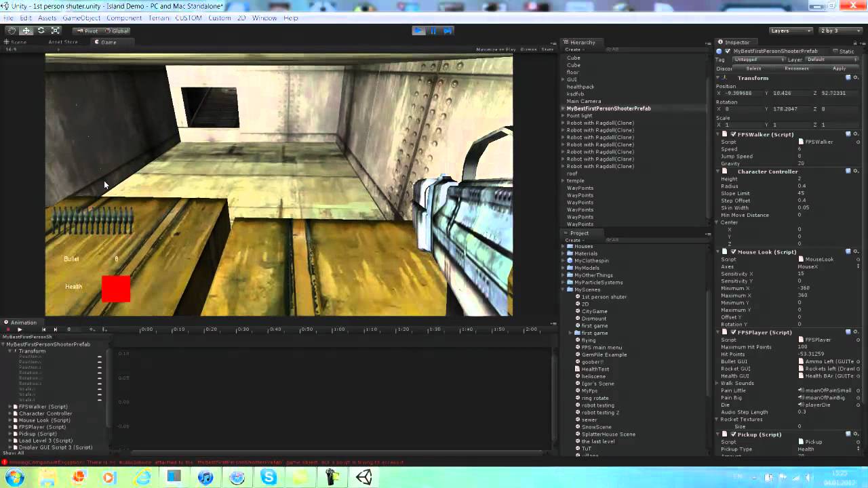Expand Character Controller in Animation tree
This screenshot has height=488, width=868.
[x=9, y=413]
